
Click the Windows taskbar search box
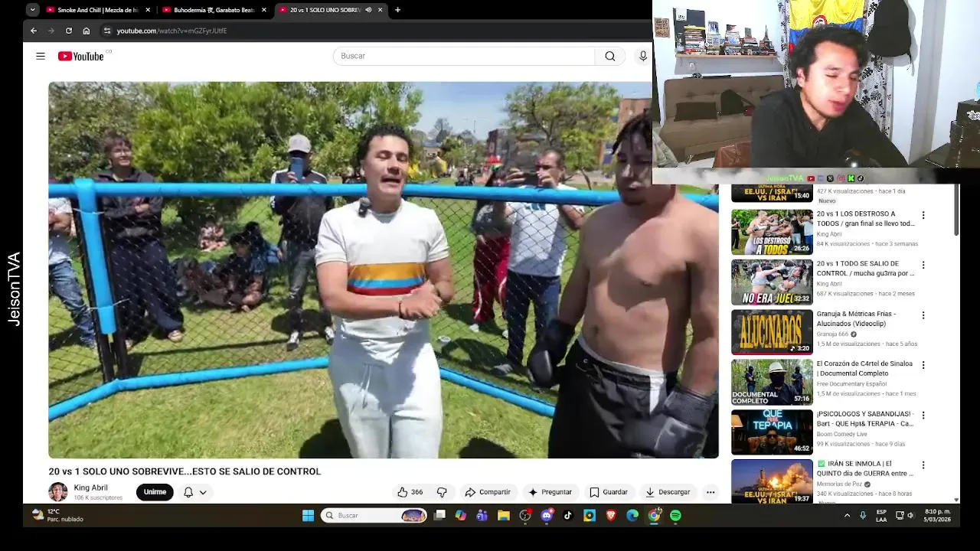click(374, 516)
